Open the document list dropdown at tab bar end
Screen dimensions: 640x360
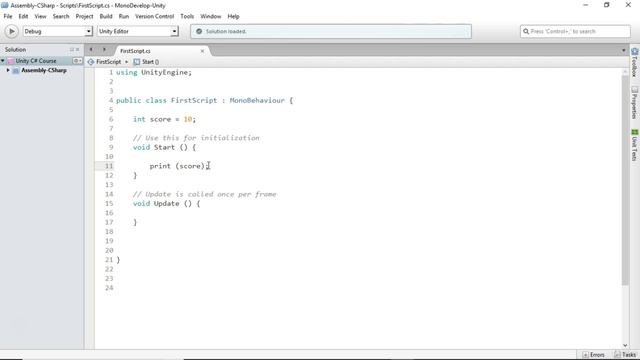[623, 51]
